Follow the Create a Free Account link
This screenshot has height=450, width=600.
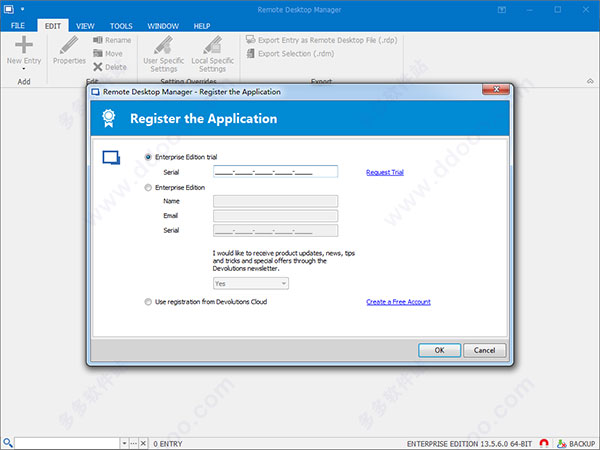pos(398,302)
